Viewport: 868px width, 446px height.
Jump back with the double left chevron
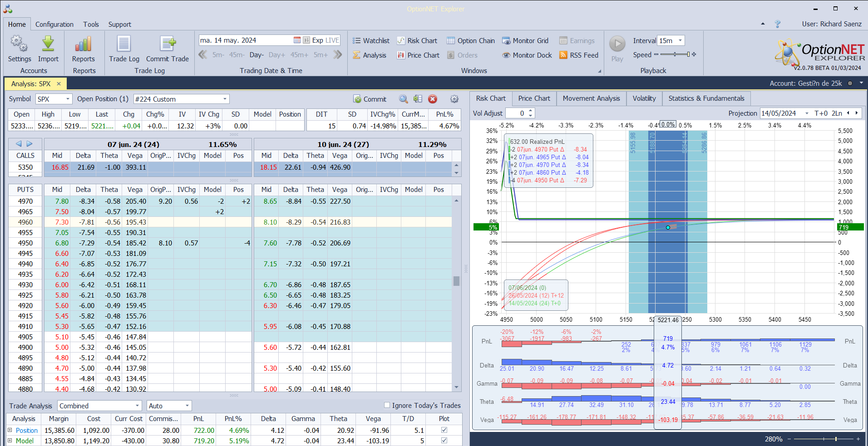202,55
